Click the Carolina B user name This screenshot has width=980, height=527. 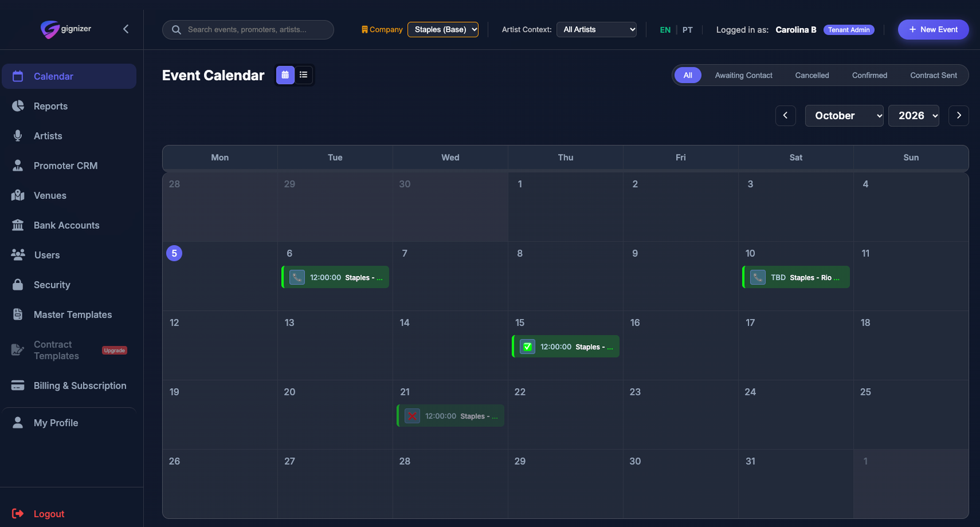click(796, 29)
